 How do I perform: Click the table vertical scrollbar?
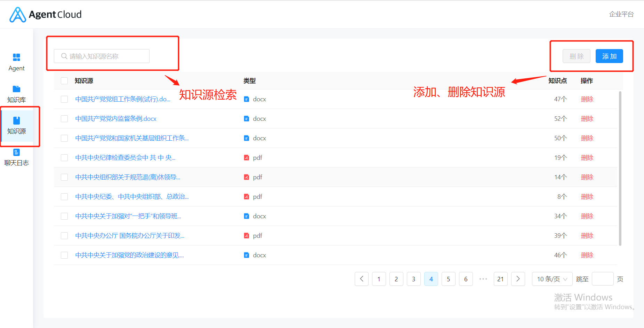pyautogui.click(x=620, y=168)
